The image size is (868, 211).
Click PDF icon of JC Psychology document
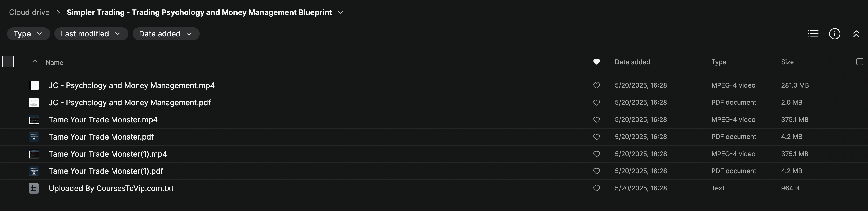34,103
